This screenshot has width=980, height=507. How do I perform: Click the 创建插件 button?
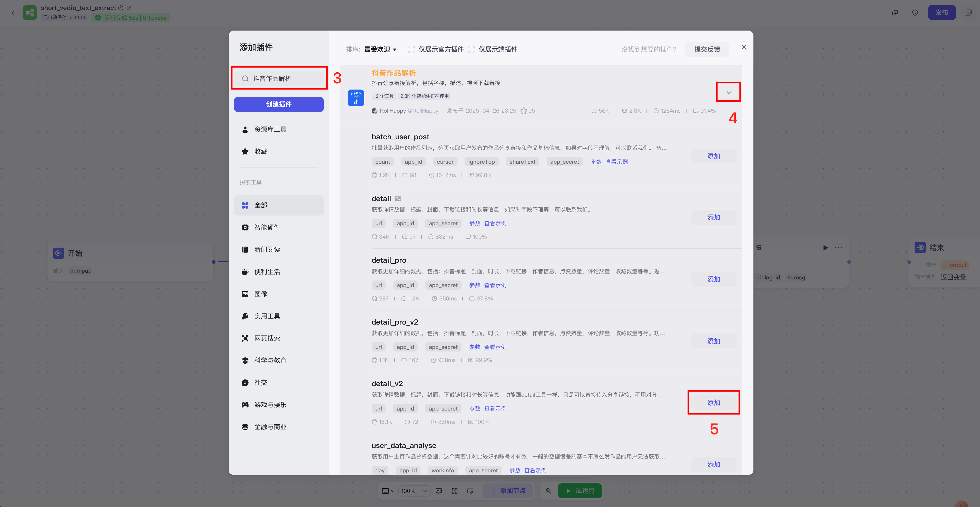[278, 104]
